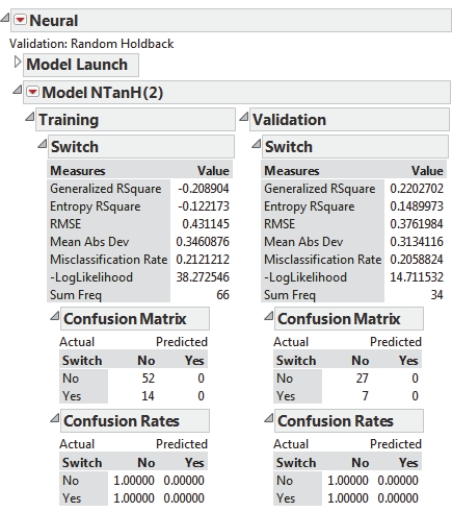Image resolution: width=452 pixels, height=512 pixels.
Task: Click the Validation header
Action: (349, 120)
